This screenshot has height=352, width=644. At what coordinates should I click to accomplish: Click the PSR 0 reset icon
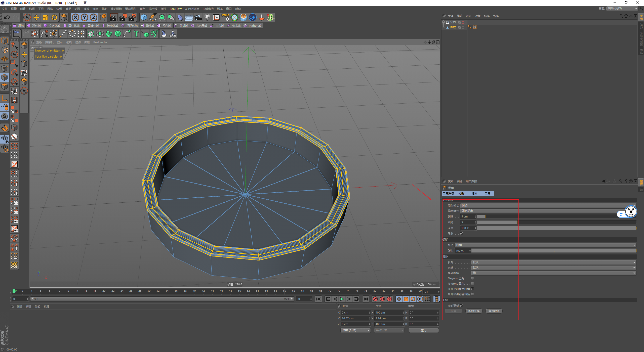pyautogui.click(x=225, y=17)
